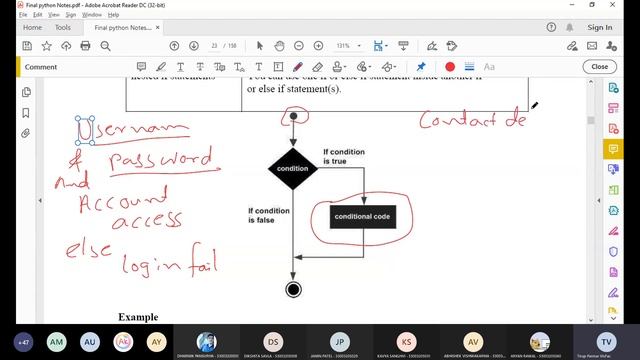This screenshot has width=640, height=360.
Task: Click the scrolling mode icon
Action: click(x=403, y=46)
